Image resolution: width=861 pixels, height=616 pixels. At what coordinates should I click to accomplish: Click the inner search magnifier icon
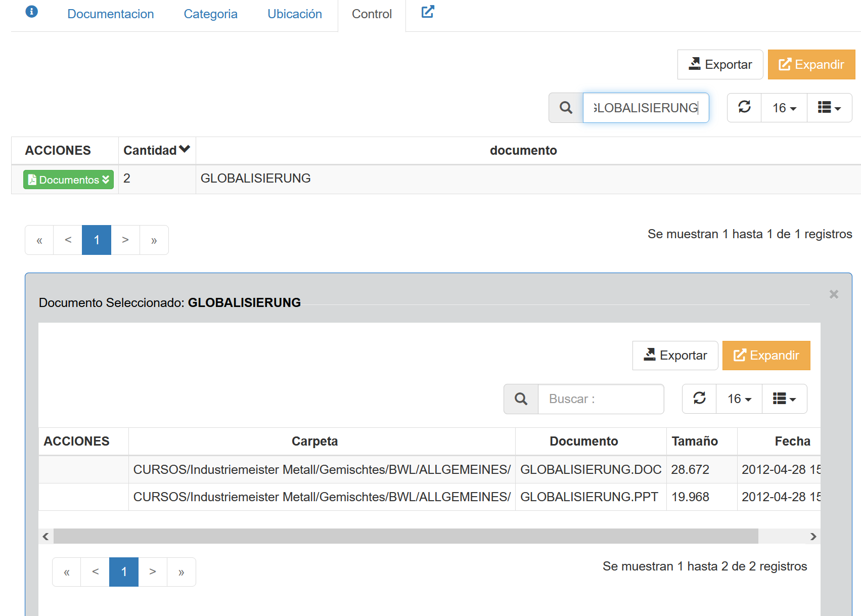[x=521, y=399]
